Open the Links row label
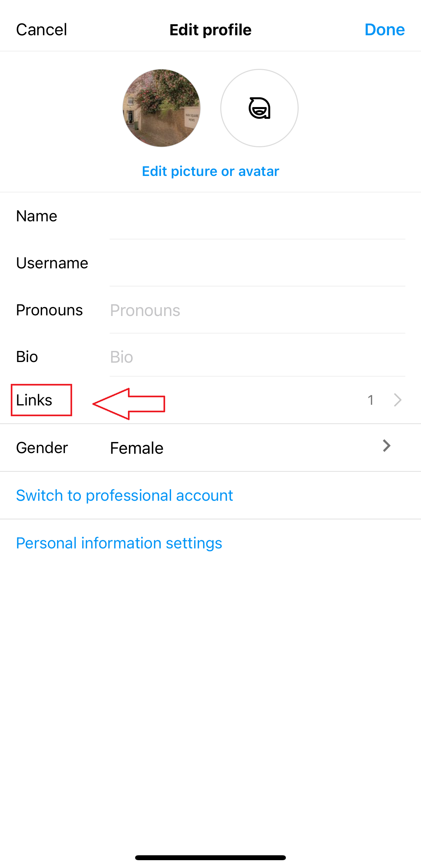Image resolution: width=421 pixels, height=868 pixels. tap(34, 400)
